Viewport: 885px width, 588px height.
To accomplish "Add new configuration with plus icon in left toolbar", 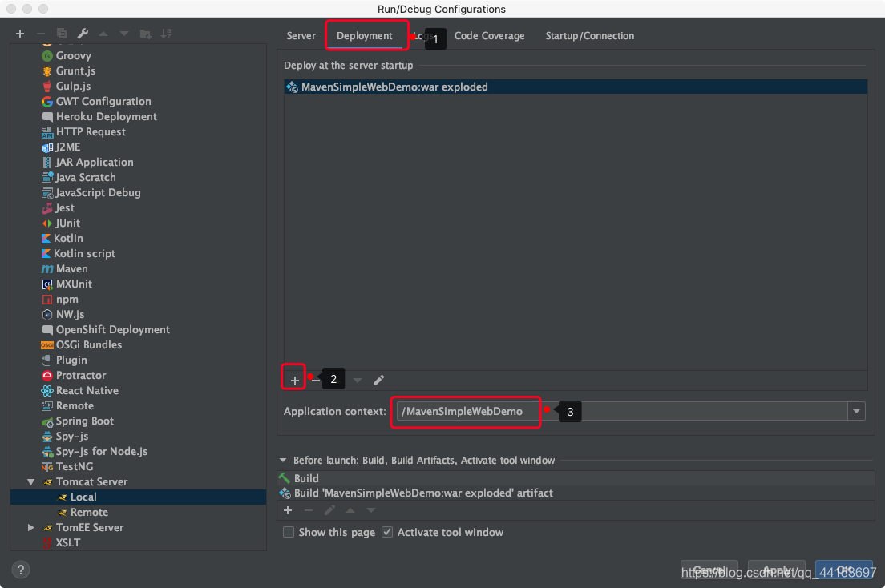I will [20, 34].
